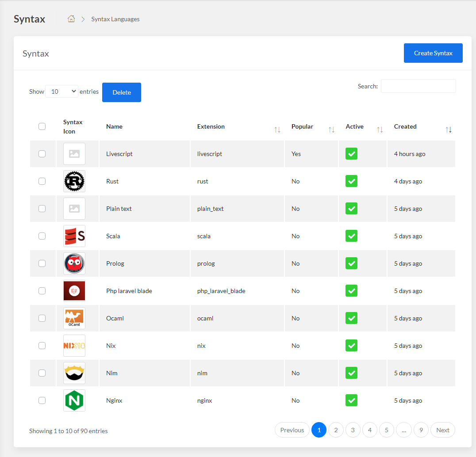Check the Ocaml row checkbox
476x457 pixels.
(42, 318)
